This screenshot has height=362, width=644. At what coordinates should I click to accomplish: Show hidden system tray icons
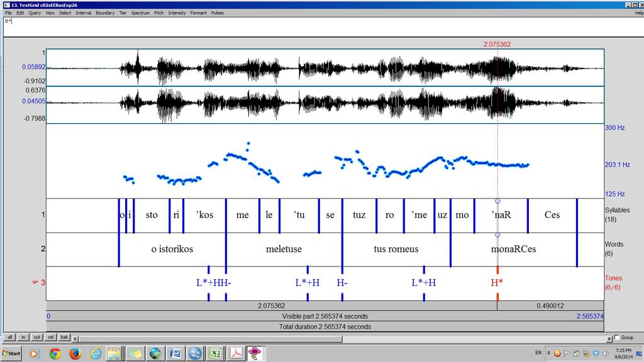(548, 353)
